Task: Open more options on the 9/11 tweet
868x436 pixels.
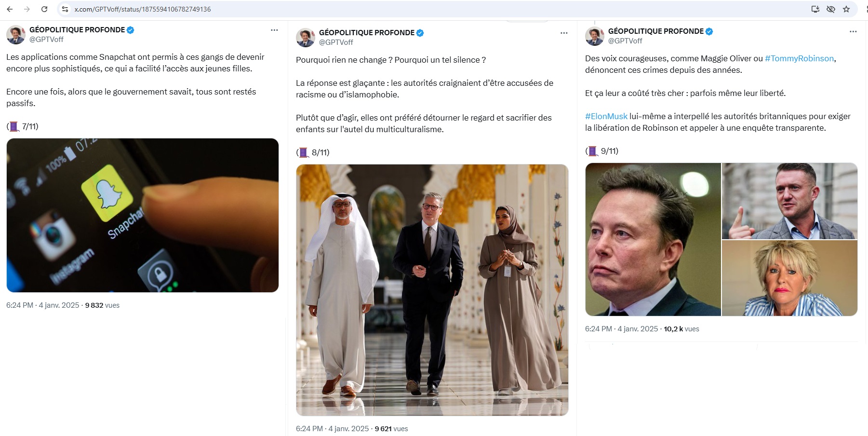Action: tap(853, 31)
